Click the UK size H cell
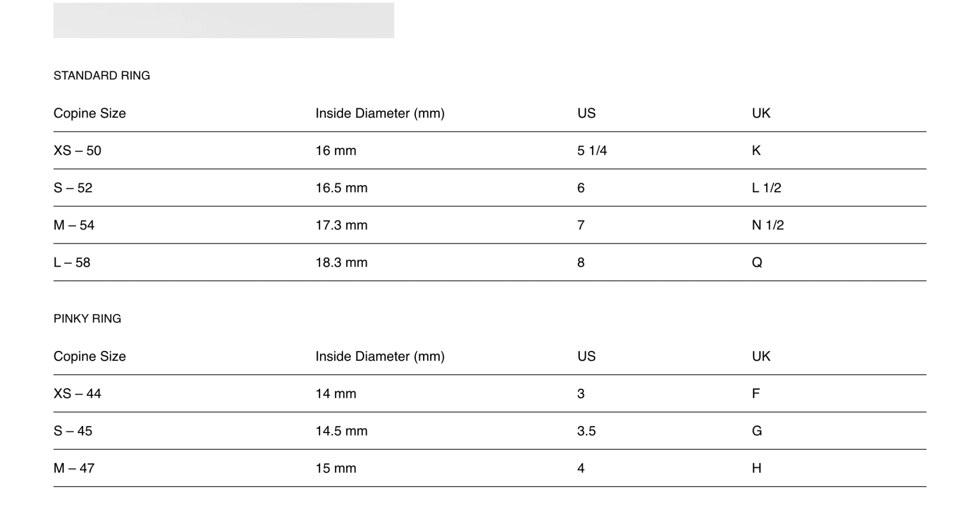The width and height of the screenshot is (980, 523). (x=756, y=468)
